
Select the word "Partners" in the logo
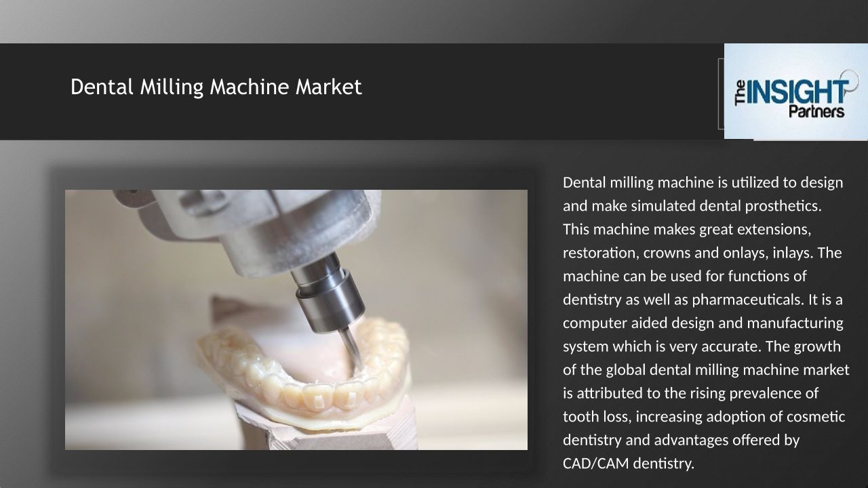pyautogui.click(x=816, y=111)
